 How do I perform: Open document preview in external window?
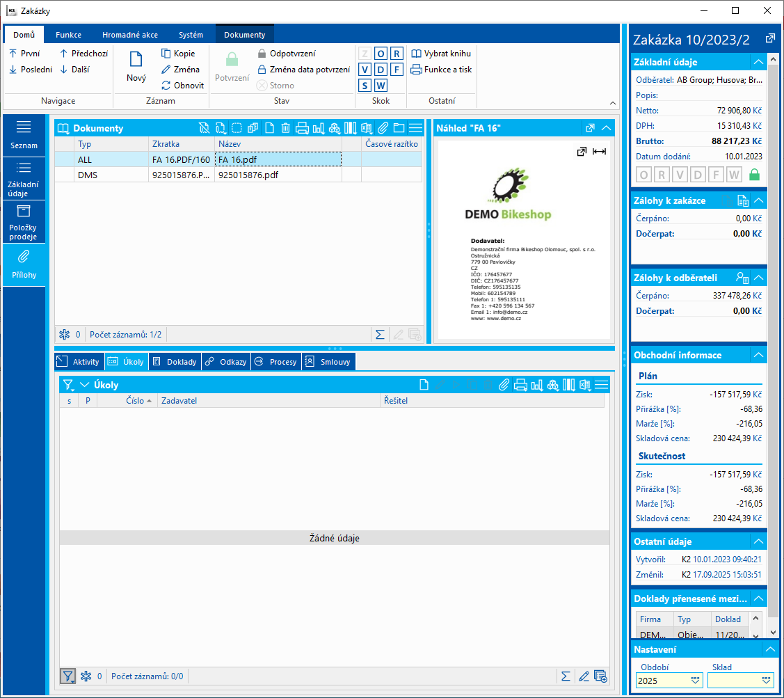(582, 152)
